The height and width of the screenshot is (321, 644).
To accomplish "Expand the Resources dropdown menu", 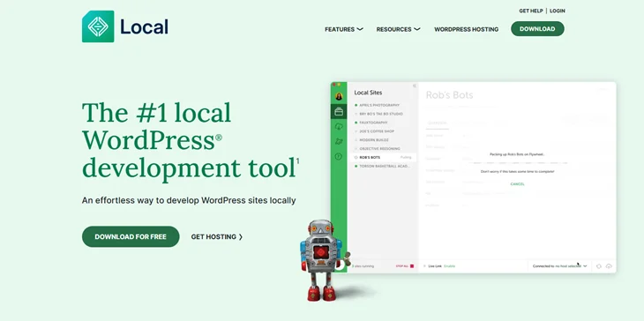I will tap(398, 29).
